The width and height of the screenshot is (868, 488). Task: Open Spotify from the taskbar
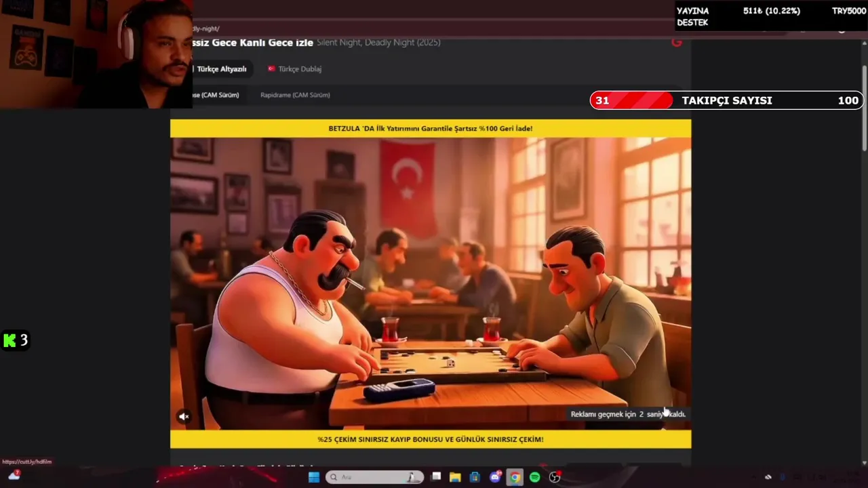[x=534, y=477]
